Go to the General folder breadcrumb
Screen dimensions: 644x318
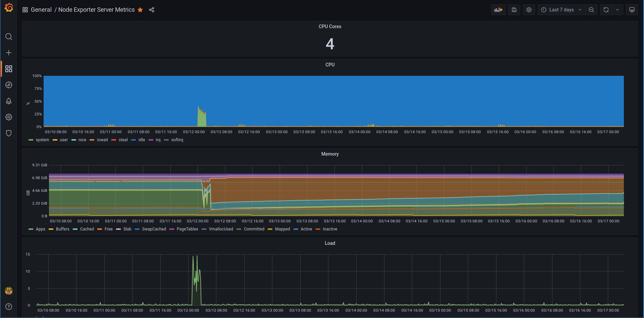[x=41, y=10]
